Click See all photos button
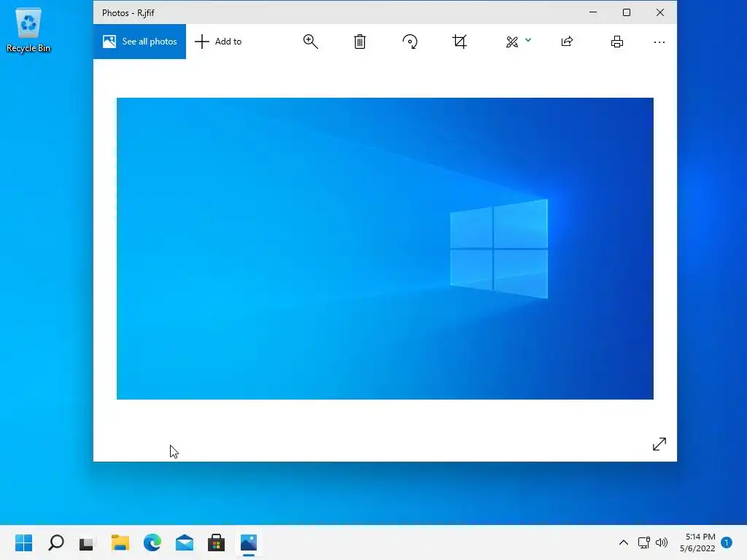Viewport: 747px width, 560px height. 139,42
